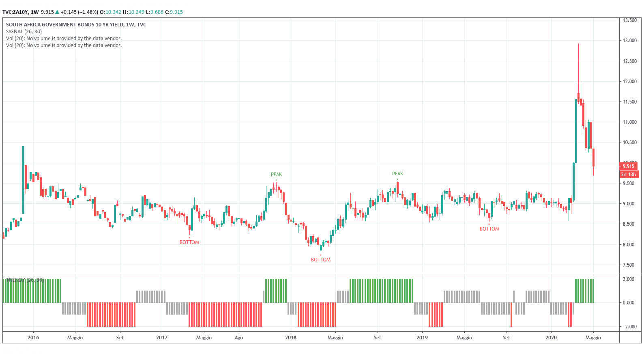Click the 9.500 price axis label
The height and width of the screenshot is (358, 644).
pyautogui.click(x=629, y=183)
